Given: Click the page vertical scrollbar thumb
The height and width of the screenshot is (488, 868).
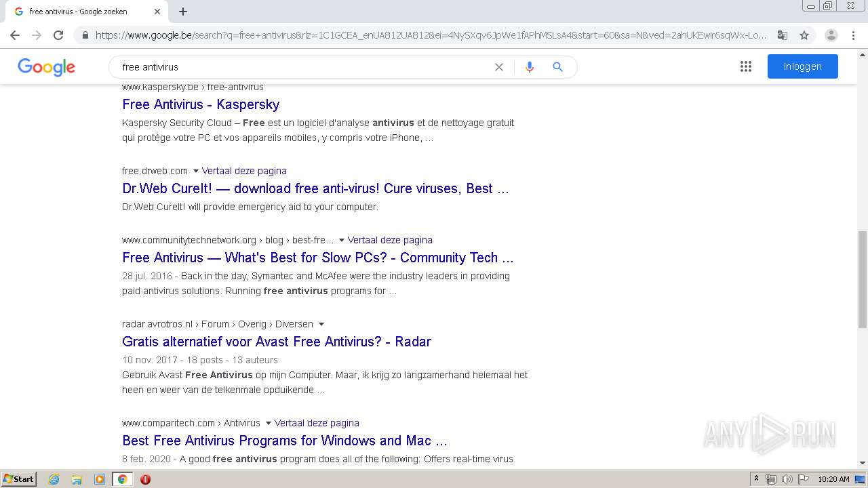Looking at the screenshot, I should (x=862, y=279).
